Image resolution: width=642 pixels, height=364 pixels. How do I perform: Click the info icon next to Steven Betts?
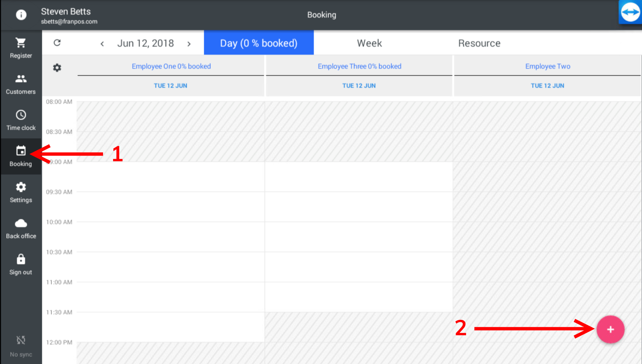pyautogui.click(x=21, y=15)
